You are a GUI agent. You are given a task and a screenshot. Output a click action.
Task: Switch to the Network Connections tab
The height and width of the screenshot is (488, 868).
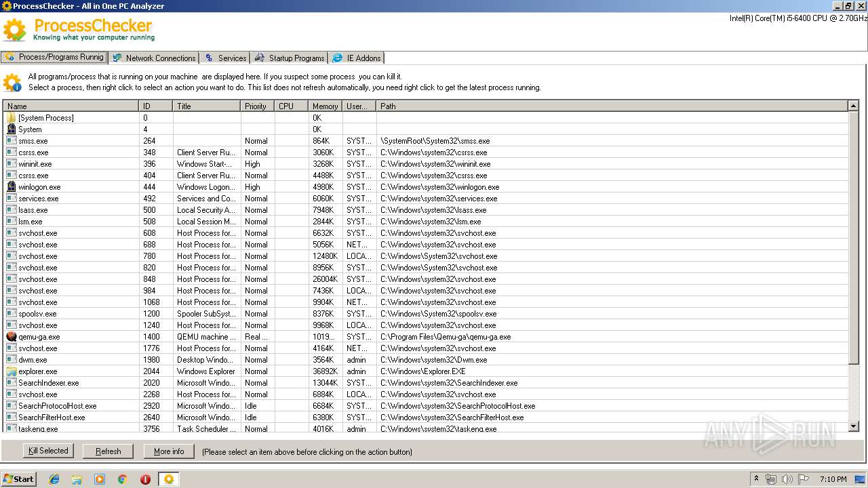coord(154,58)
